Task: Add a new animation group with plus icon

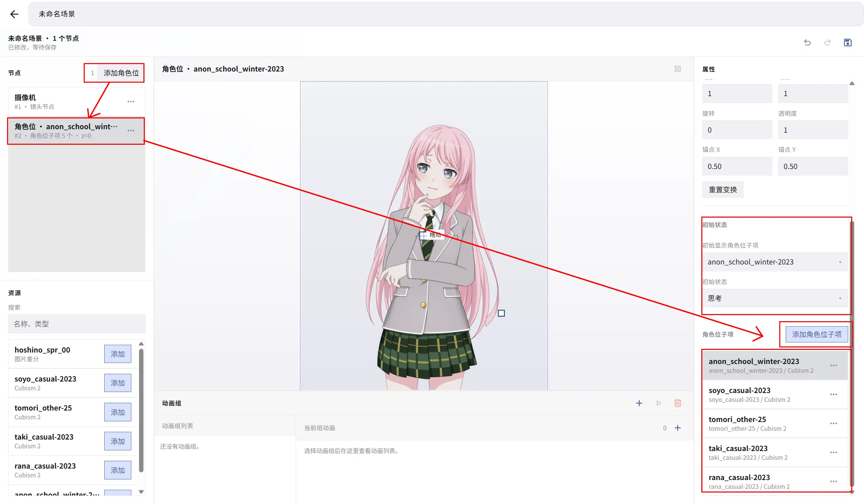Action: [639, 403]
